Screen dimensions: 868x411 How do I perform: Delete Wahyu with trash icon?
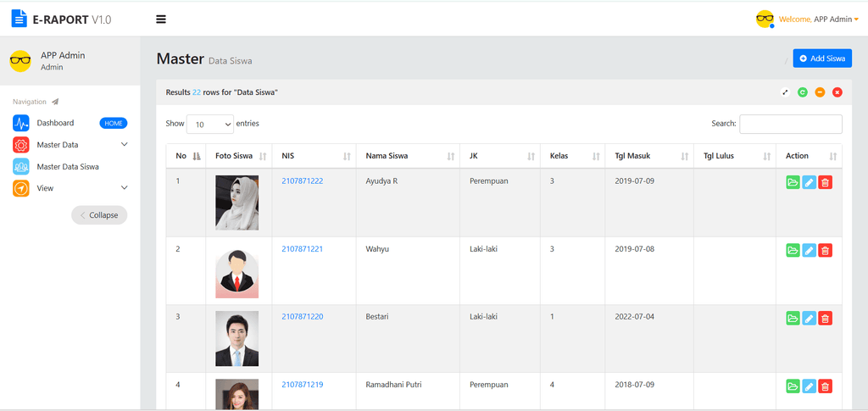pyautogui.click(x=825, y=251)
